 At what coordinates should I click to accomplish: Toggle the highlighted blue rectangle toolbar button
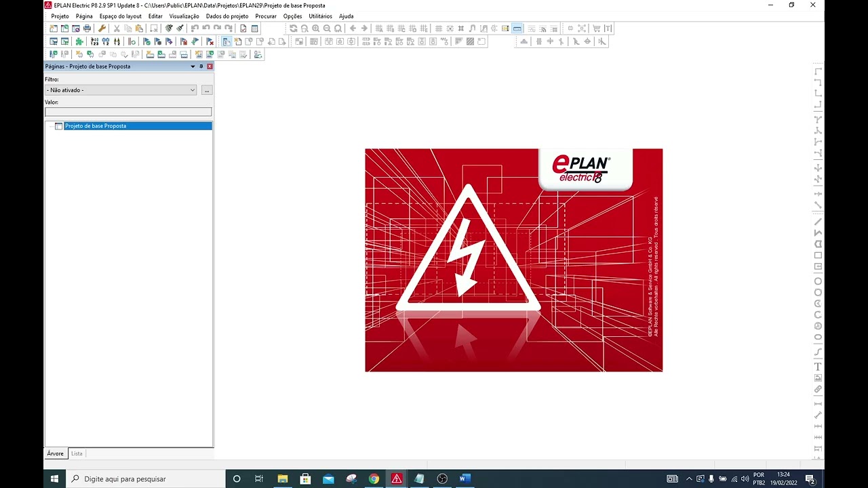[x=517, y=28]
